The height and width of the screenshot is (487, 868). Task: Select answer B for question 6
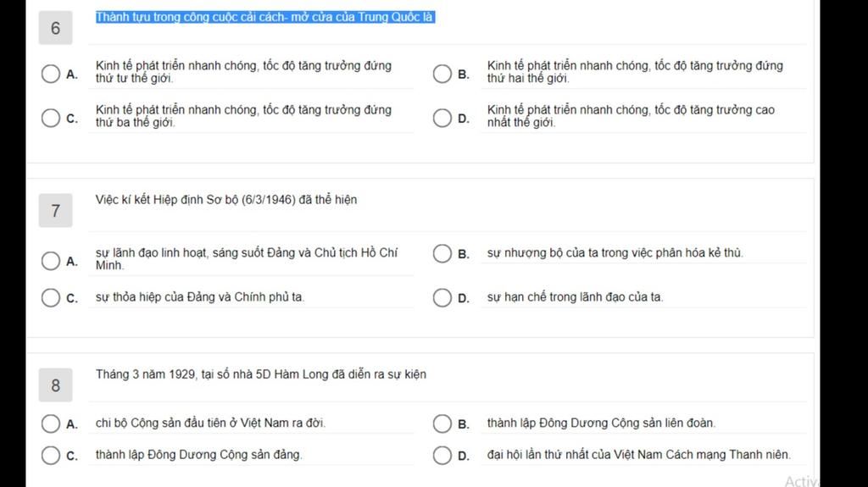tap(442, 74)
